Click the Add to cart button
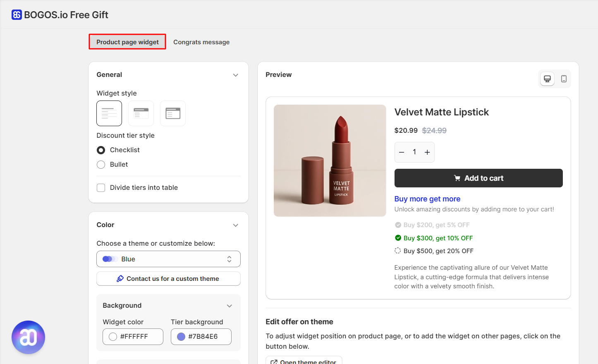This screenshot has width=598, height=364. (x=478, y=178)
